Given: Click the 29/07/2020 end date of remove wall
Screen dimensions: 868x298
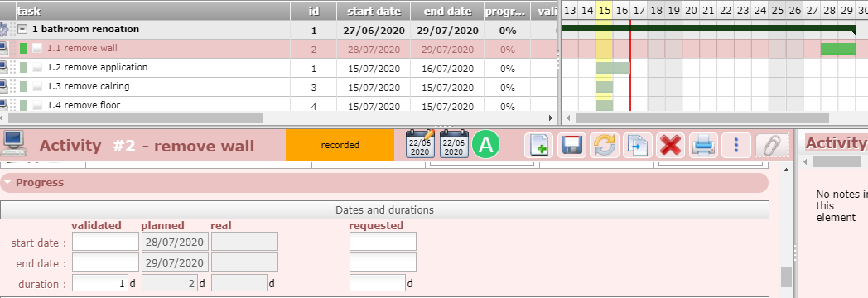Looking at the screenshot, I should (x=447, y=49).
